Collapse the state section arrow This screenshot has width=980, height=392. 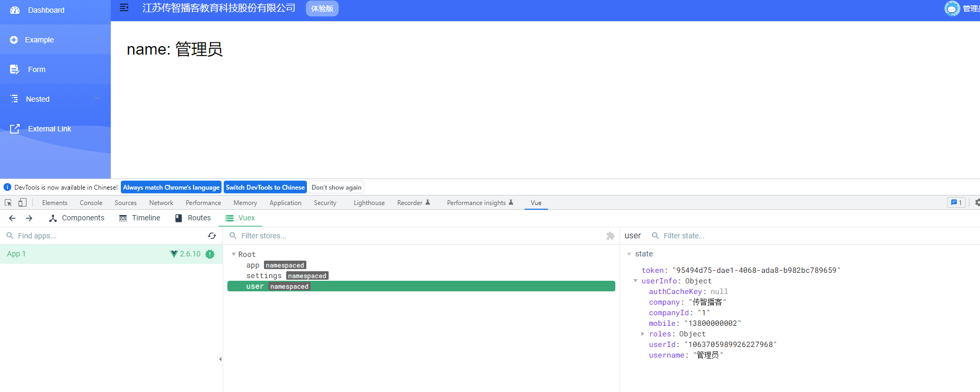pos(629,254)
